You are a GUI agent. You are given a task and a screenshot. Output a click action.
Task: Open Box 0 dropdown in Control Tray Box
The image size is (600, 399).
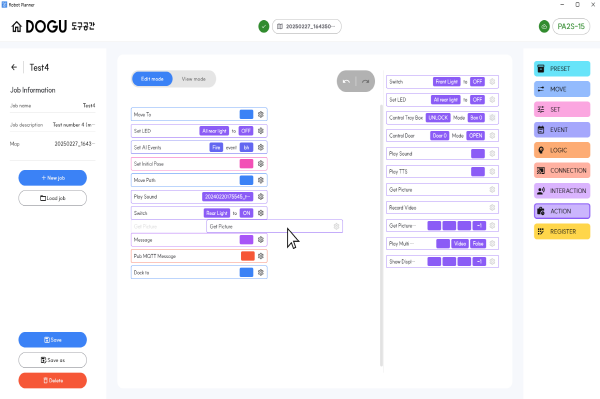476,117
